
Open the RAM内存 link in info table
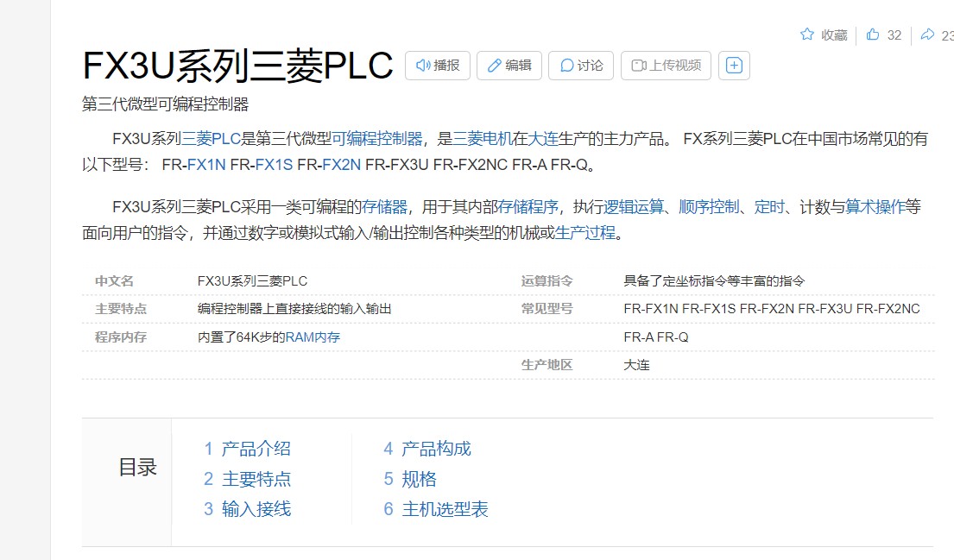point(313,337)
